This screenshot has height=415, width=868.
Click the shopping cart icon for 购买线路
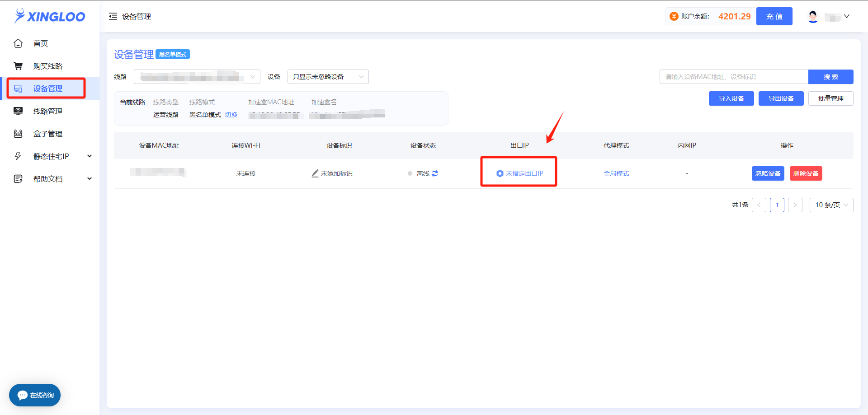click(18, 66)
